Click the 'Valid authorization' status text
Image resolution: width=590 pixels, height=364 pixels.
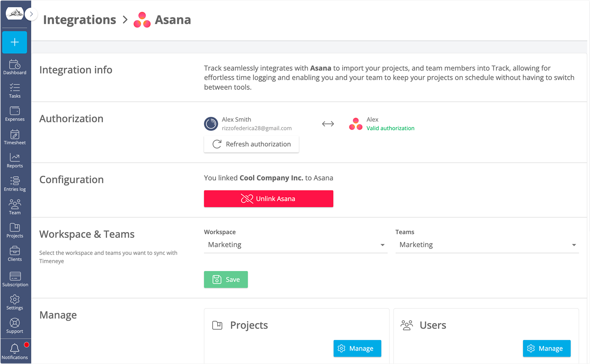(390, 128)
